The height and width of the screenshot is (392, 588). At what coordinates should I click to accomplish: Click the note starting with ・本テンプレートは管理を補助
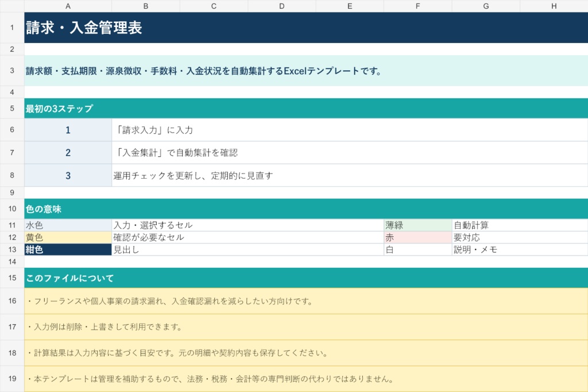(306, 379)
